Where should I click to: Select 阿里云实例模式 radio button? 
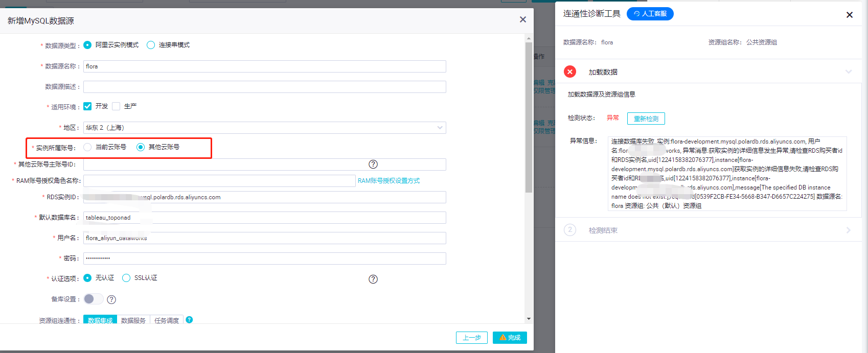87,45
